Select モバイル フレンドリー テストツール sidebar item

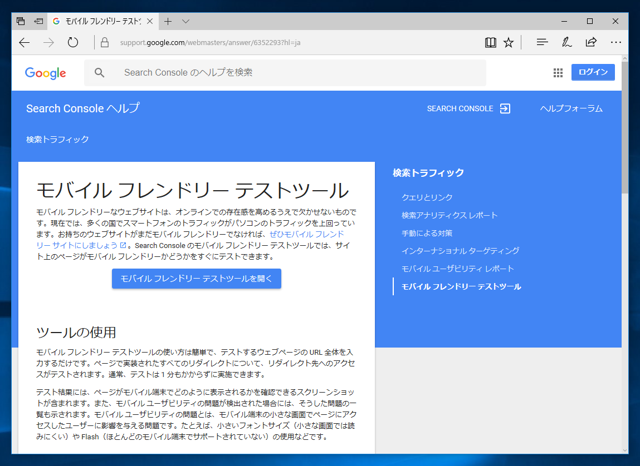click(461, 286)
